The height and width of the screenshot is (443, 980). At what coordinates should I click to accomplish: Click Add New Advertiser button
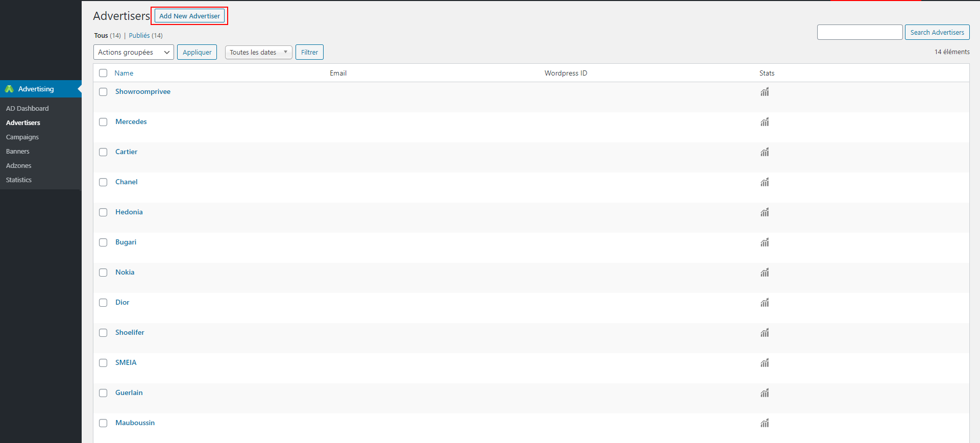[189, 16]
